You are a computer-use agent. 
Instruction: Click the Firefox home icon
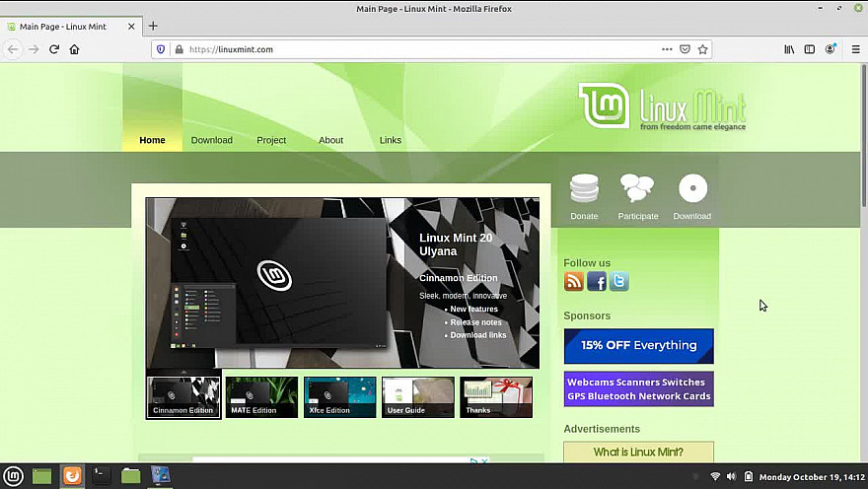click(x=74, y=49)
